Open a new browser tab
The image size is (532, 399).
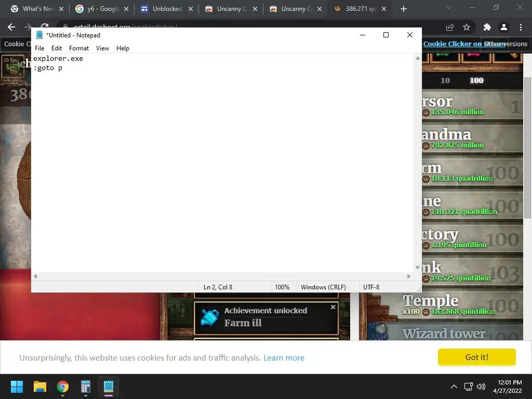click(x=403, y=9)
